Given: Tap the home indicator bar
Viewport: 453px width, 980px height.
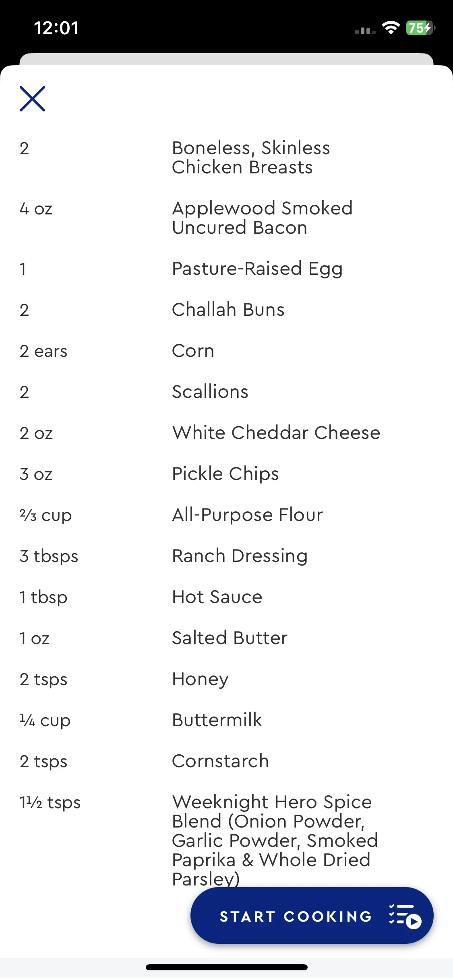Looking at the screenshot, I should [227, 967].
